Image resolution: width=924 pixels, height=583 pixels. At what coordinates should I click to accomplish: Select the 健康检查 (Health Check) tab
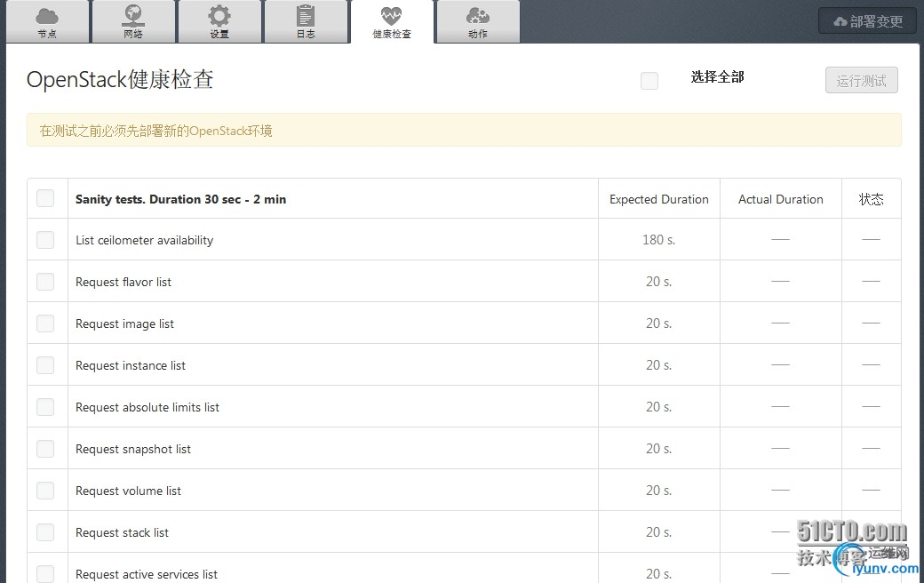(392, 22)
